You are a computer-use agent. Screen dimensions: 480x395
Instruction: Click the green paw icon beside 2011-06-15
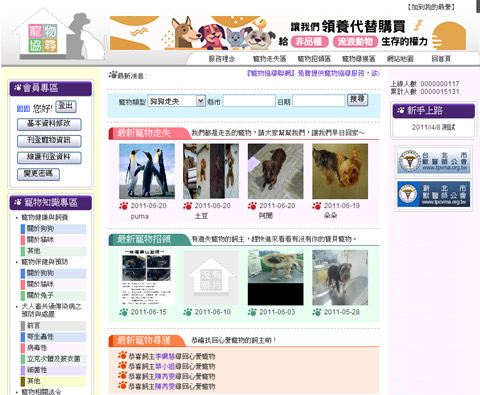tap(123, 312)
